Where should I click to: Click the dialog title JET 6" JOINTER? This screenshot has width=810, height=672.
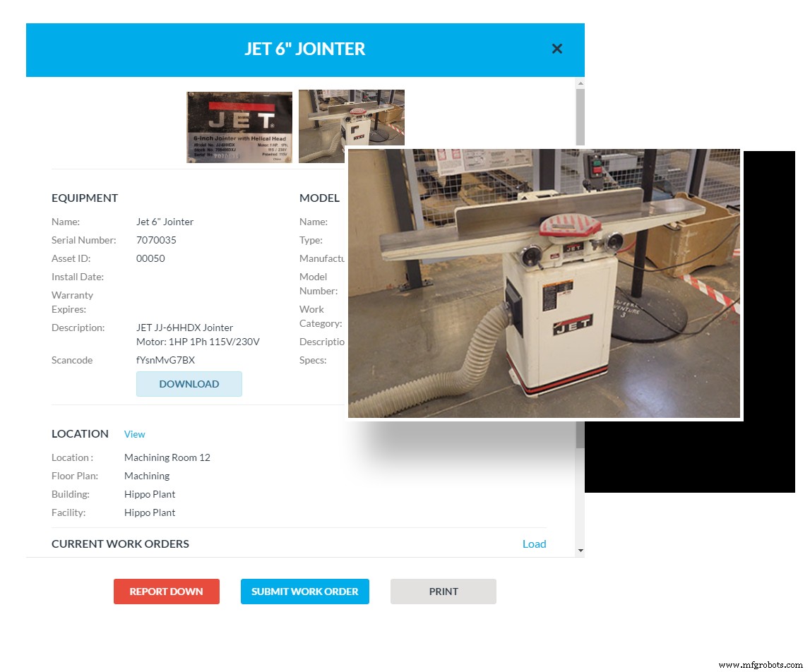click(305, 49)
